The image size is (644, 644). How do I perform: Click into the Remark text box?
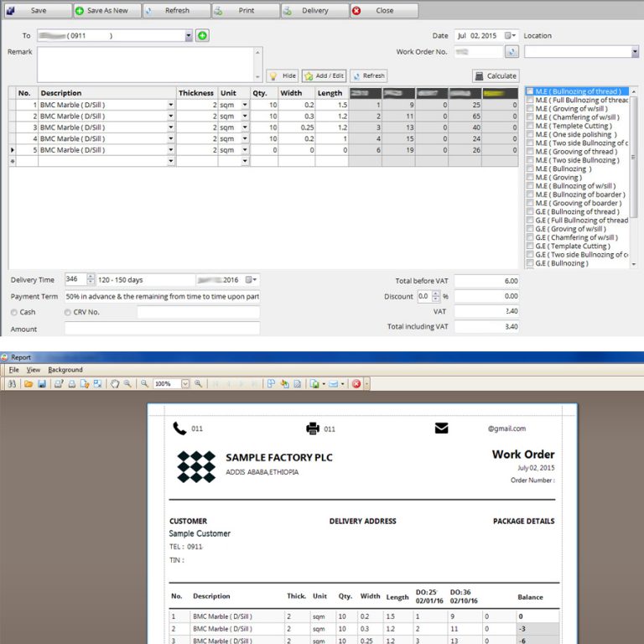point(146,65)
